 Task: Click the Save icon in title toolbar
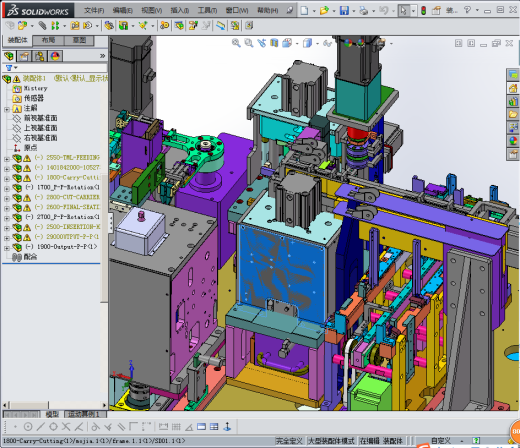click(344, 10)
